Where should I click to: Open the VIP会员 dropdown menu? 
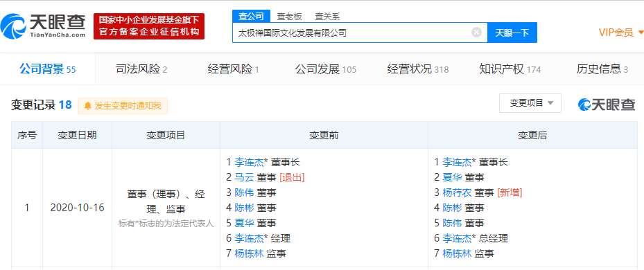point(620,33)
